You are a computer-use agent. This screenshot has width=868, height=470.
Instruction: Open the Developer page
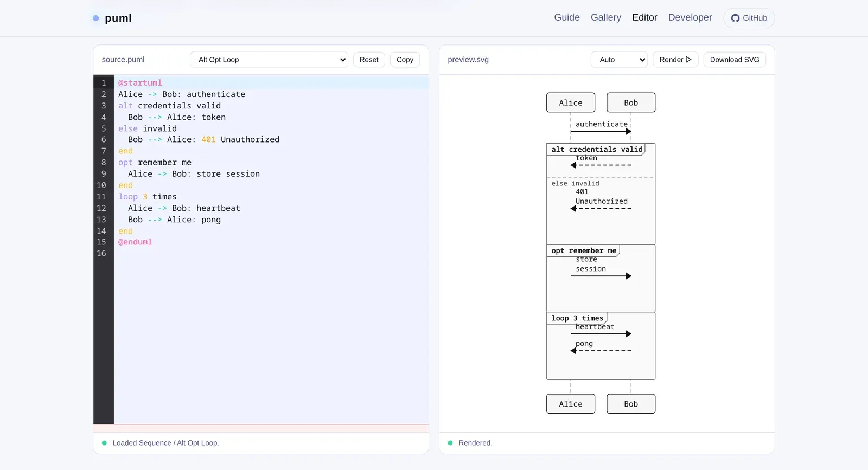[x=690, y=17]
